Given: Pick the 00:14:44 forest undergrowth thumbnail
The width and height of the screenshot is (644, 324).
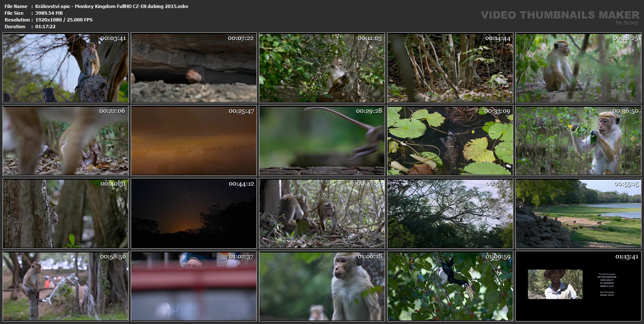Looking at the screenshot, I should 450,68.
